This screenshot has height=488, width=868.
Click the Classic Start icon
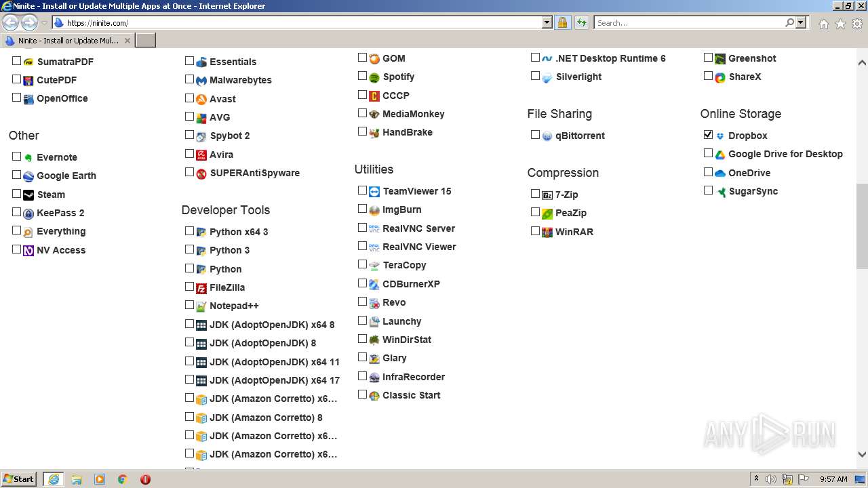(x=374, y=396)
